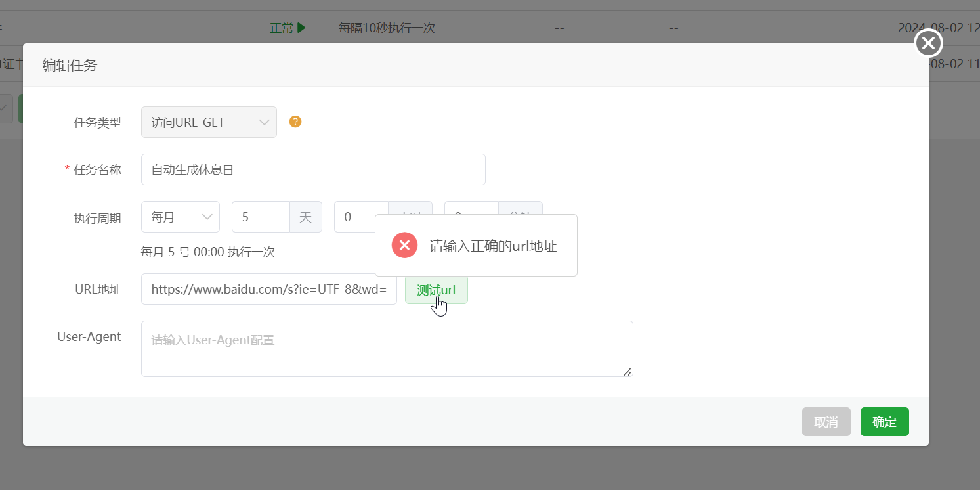Click the schedule summary 每月 5 号 00:00 执行一次
This screenshot has width=980, height=490.
click(x=208, y=252)
